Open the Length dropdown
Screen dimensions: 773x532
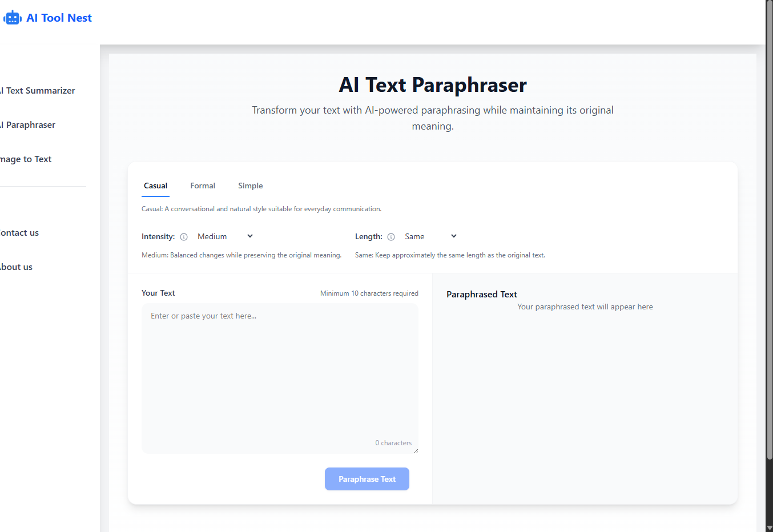point(429,236)
